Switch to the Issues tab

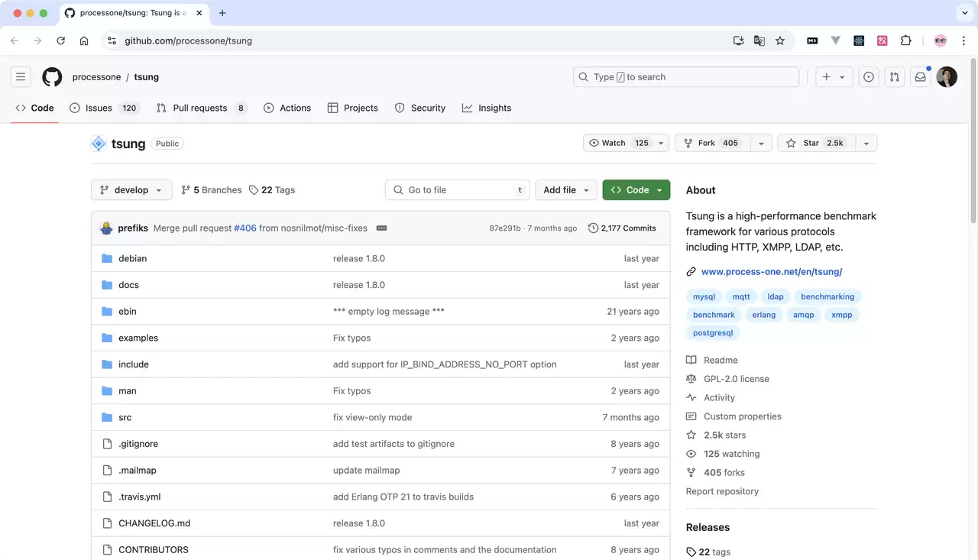103,108
